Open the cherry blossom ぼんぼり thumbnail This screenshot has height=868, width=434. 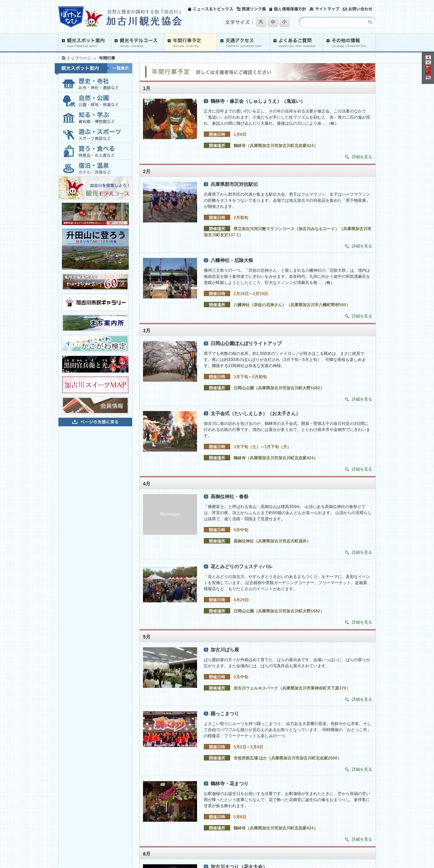[x=170, y=361]
